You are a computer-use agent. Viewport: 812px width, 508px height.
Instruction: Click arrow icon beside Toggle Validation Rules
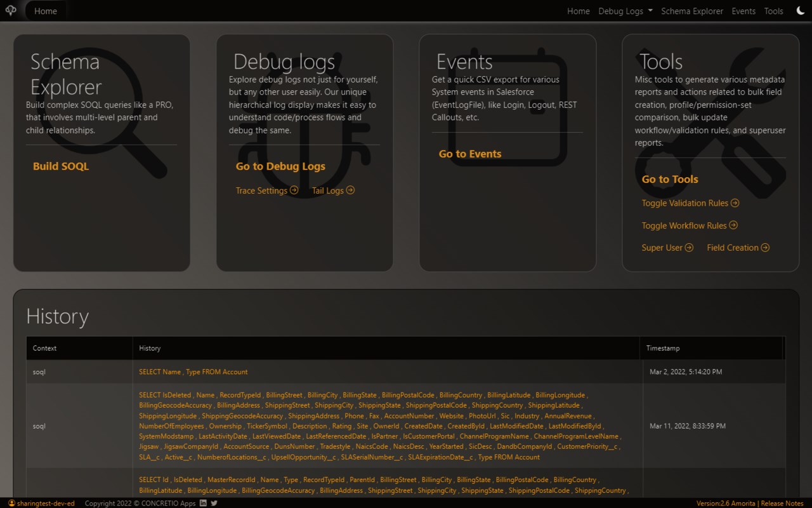tap(735, 203)
